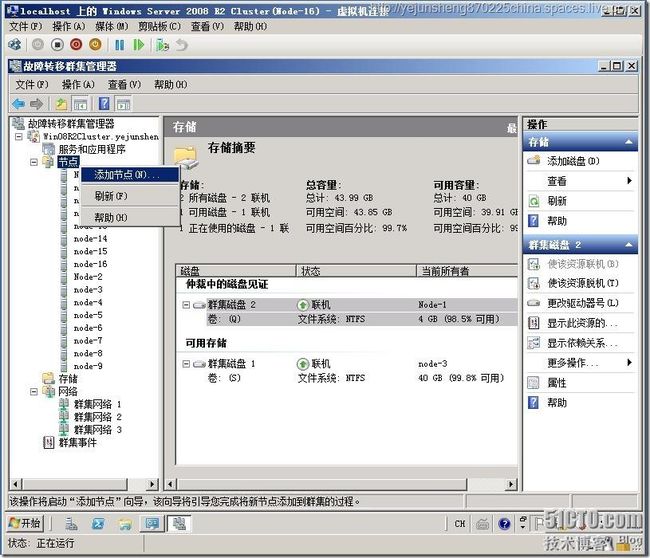650x558 pixels.
Task: Click the 磁盘 column header
Action: coord(236,271)
